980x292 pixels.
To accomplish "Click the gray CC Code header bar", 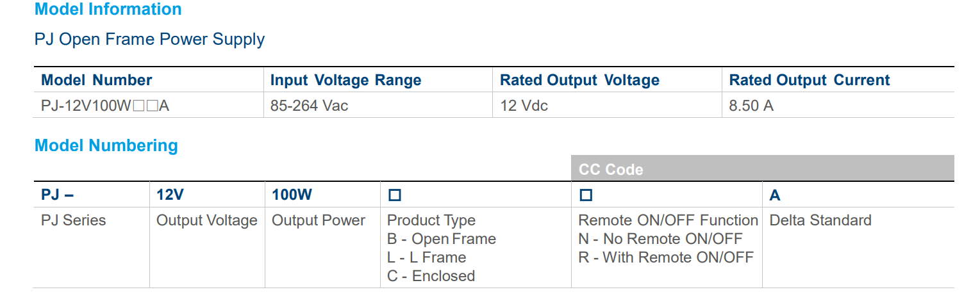I will 762,169.
